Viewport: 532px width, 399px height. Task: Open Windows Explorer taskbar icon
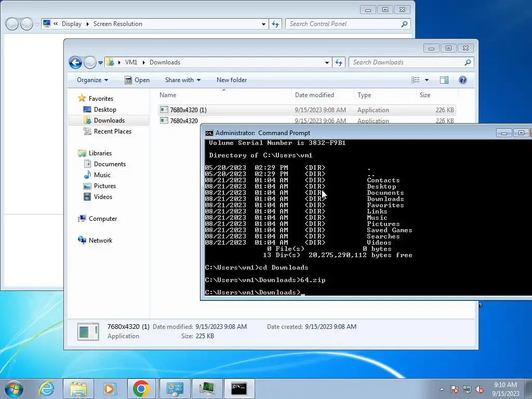(78, 389)
